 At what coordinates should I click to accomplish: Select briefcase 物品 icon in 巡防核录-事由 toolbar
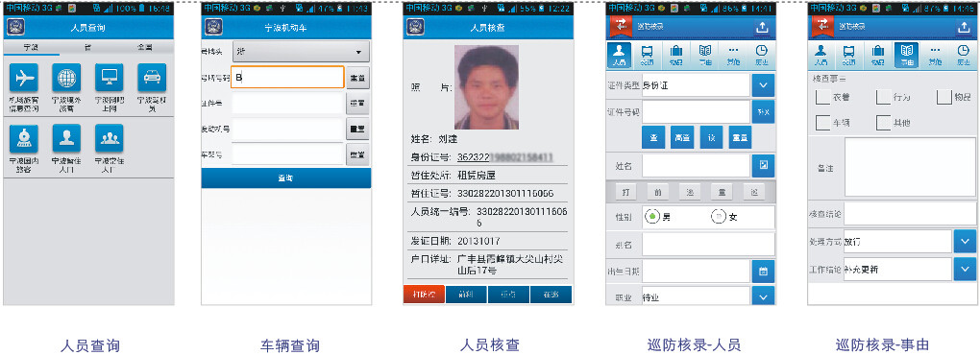877,56
